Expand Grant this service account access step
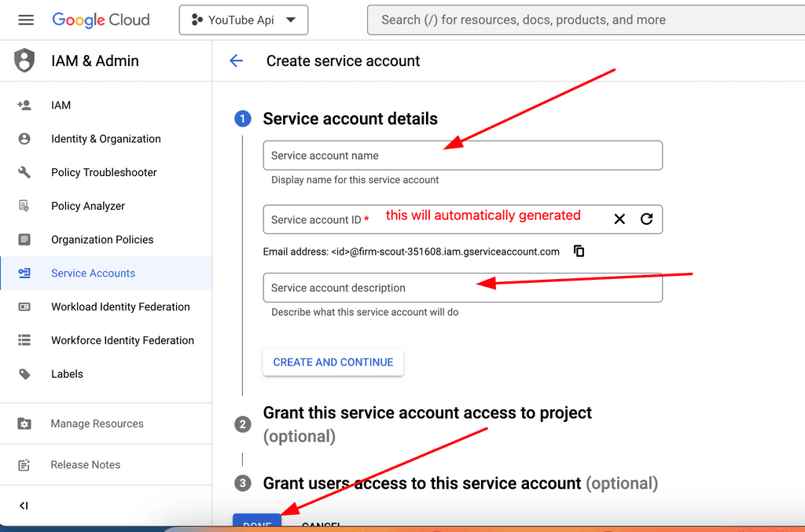This screenshot has height=532, width=805. (427, 424)
